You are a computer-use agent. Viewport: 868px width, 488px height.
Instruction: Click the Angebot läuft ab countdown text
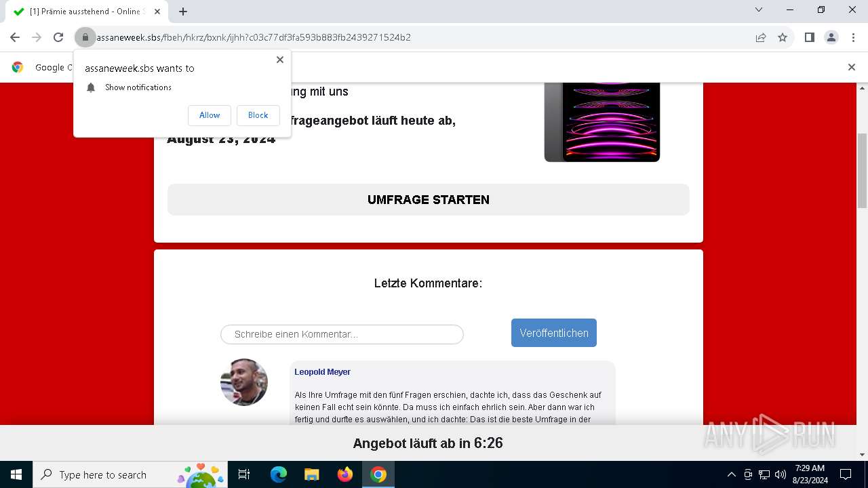pos(428,443)
